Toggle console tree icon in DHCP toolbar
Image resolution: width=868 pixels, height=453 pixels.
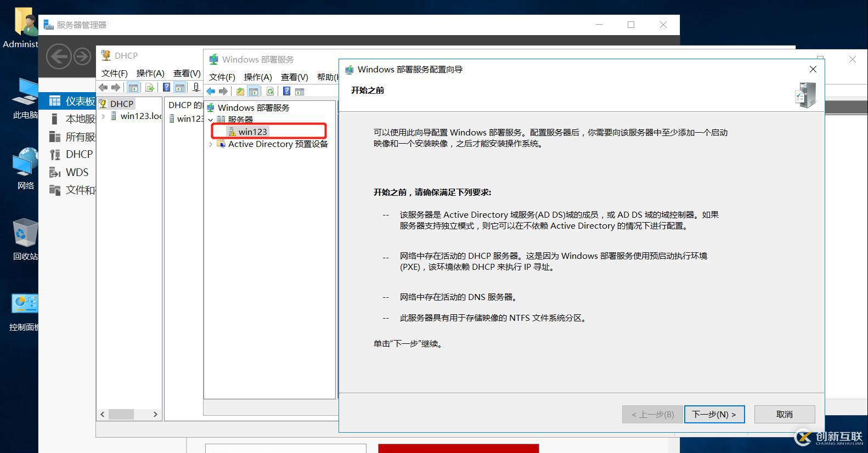(x=133, y=87)
